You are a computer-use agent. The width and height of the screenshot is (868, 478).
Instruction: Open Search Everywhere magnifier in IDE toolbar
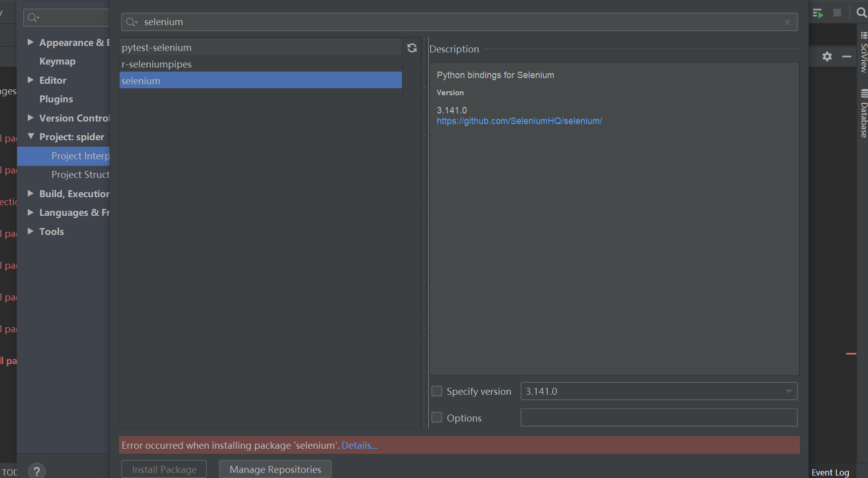861,13
